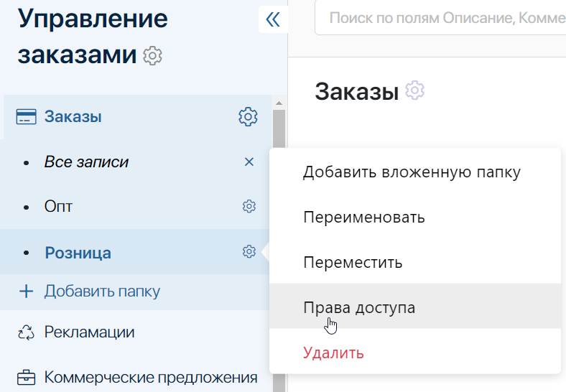Click the sidebar scrollbar up arrow
566x392 pixels.
[279, 103]
